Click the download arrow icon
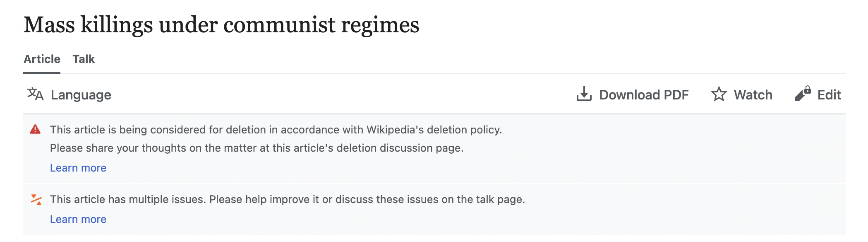The height and width of the screenshot is (242, 868). coord(584,94)
